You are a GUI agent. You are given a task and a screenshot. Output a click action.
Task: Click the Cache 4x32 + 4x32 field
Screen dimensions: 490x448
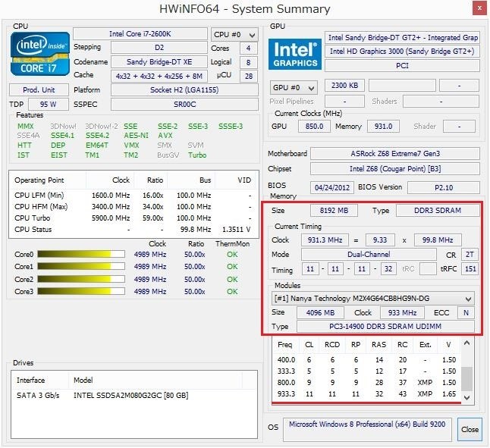tap(159, 76)
